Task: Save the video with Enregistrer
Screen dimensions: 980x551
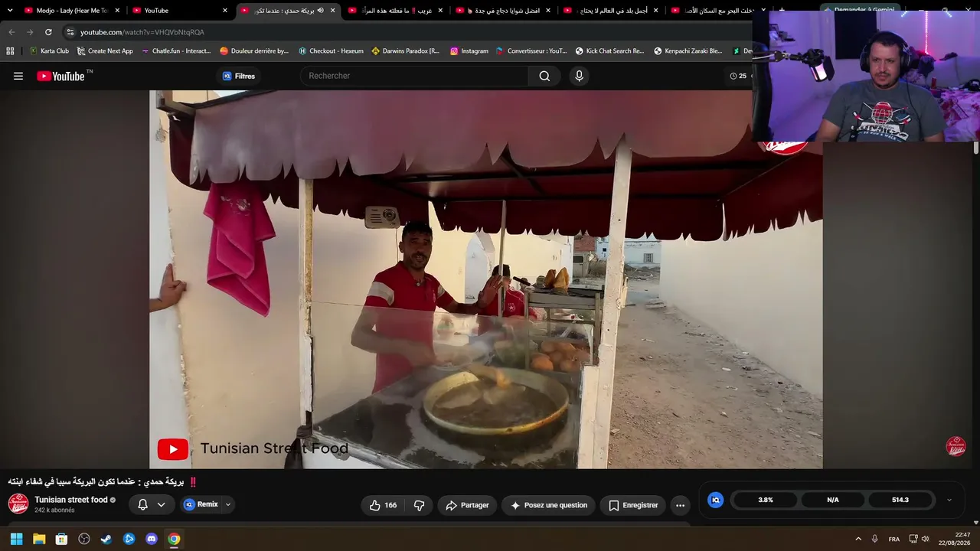Action: [x=633, y=505]
